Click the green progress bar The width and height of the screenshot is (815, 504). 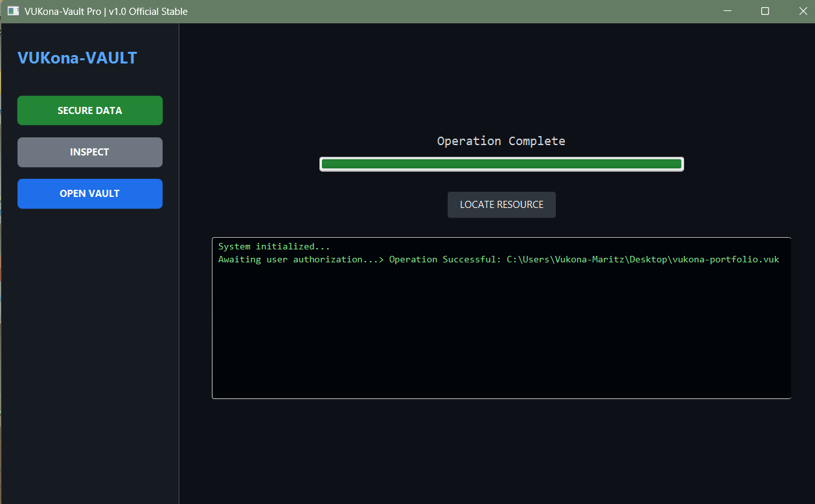pyautogui.click(x=501, y=163)
